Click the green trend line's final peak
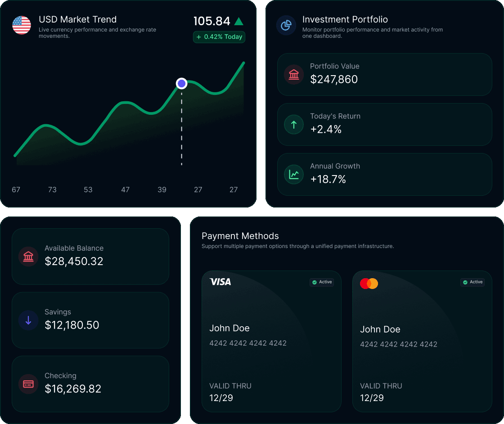The image size is (504, 424). [x=243, y=63]
